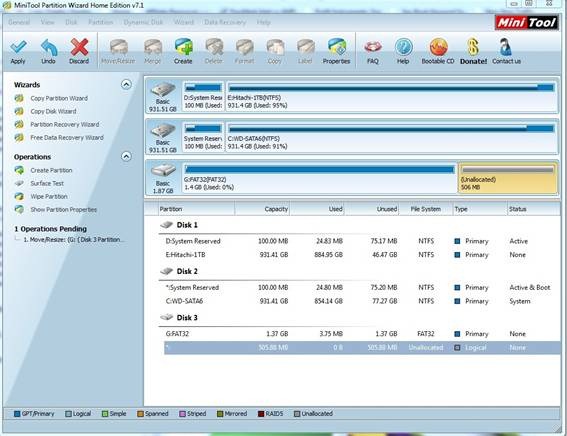Image resolution: width=567 pixels, height=436 pixels.
Task: Select D:System Reserved block in disk map
Action: click(203, 96)
